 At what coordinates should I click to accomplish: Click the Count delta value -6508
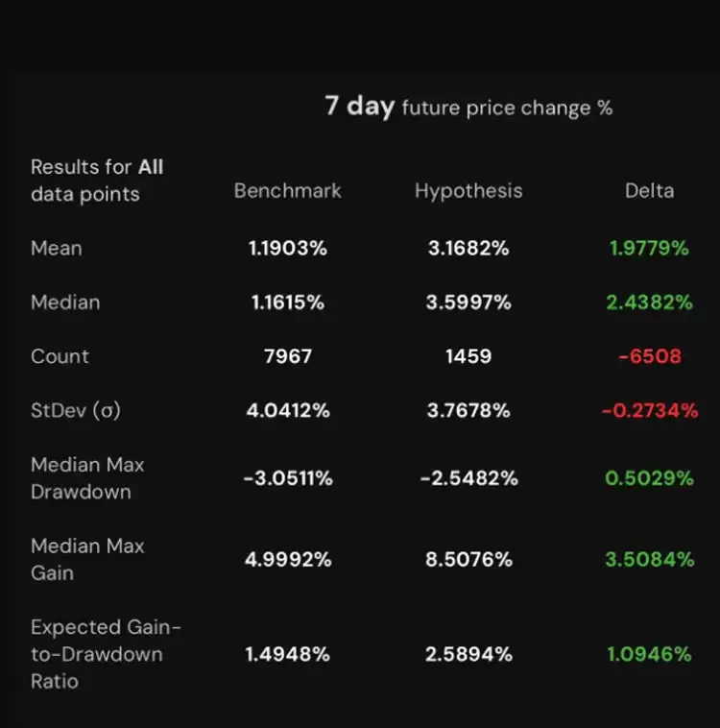pyautogui.click(x=649, y=356)
